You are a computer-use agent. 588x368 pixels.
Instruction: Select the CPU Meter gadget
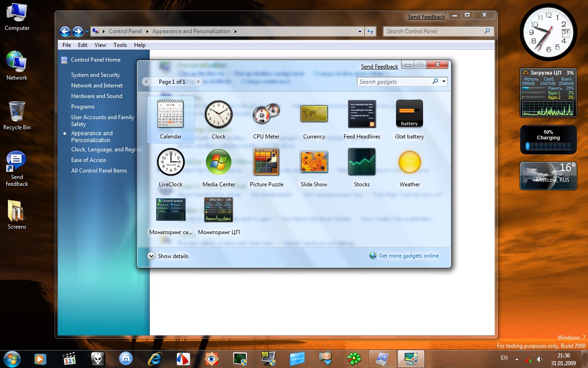(266, 119)
